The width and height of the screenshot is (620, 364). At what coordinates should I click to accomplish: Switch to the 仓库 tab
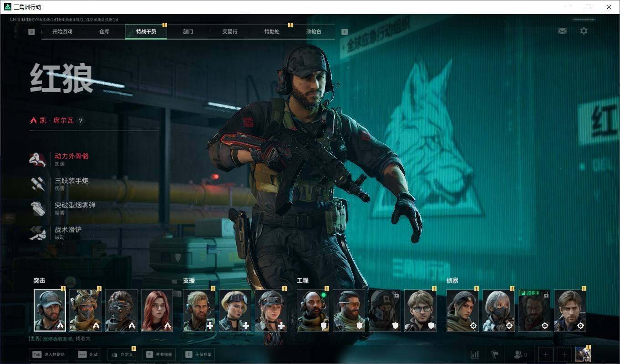coord(104,32)
